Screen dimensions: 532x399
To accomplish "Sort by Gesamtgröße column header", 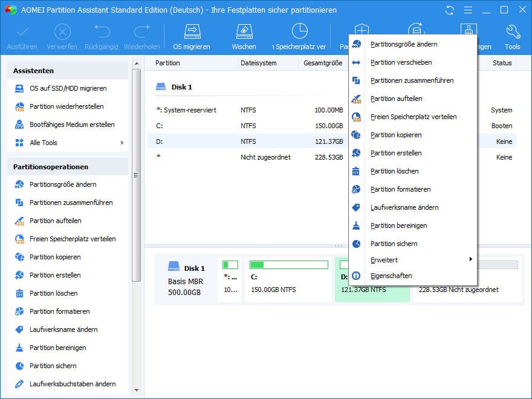I will point(323,63).
